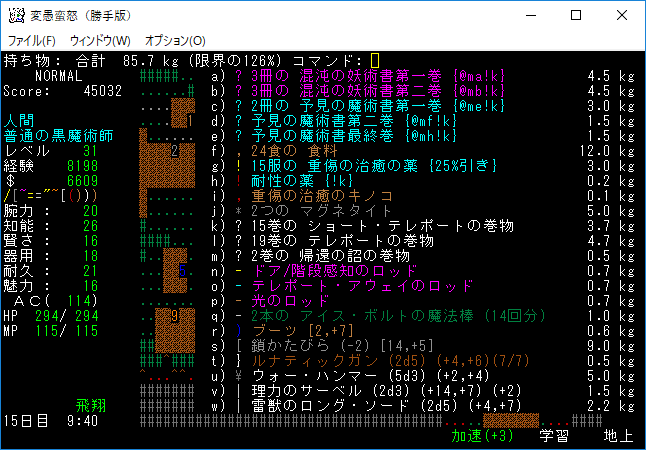
Task: Click the コマンド input cursor box
Action: (x=375, y=61)
